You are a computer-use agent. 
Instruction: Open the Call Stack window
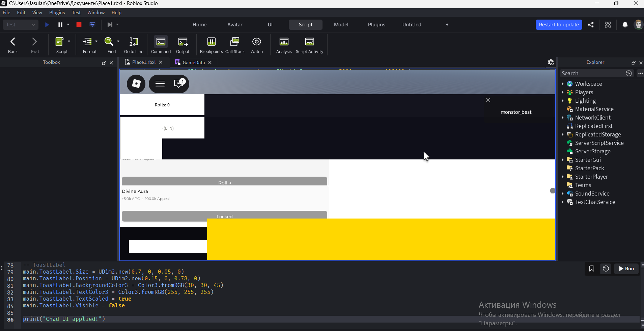click(x=235, y=45)
